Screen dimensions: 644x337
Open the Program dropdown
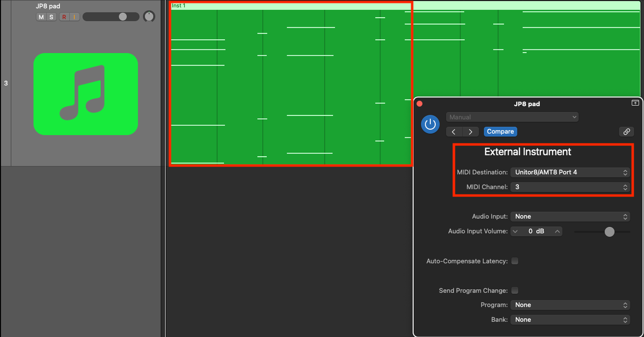coord(570,305)
